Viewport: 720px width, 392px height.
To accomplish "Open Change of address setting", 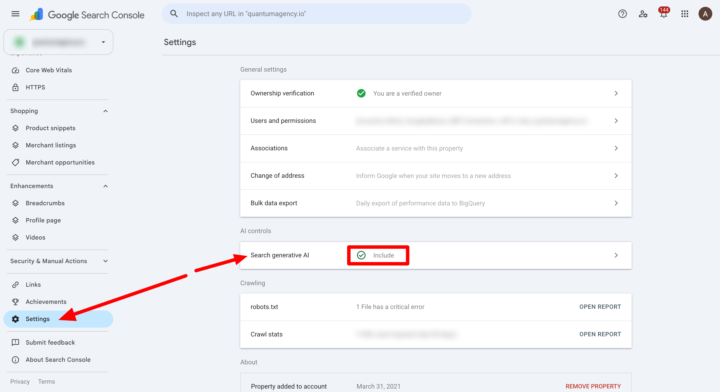I will [x=436, y=176].
